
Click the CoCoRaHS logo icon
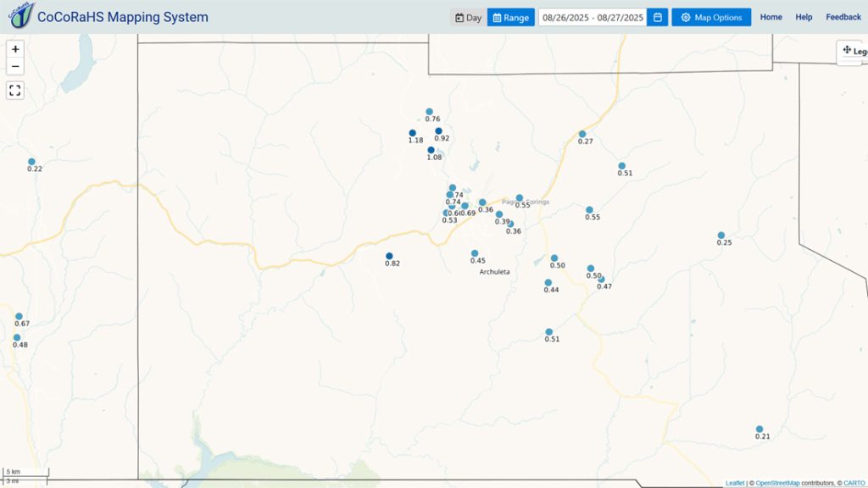tap(21, 15)
